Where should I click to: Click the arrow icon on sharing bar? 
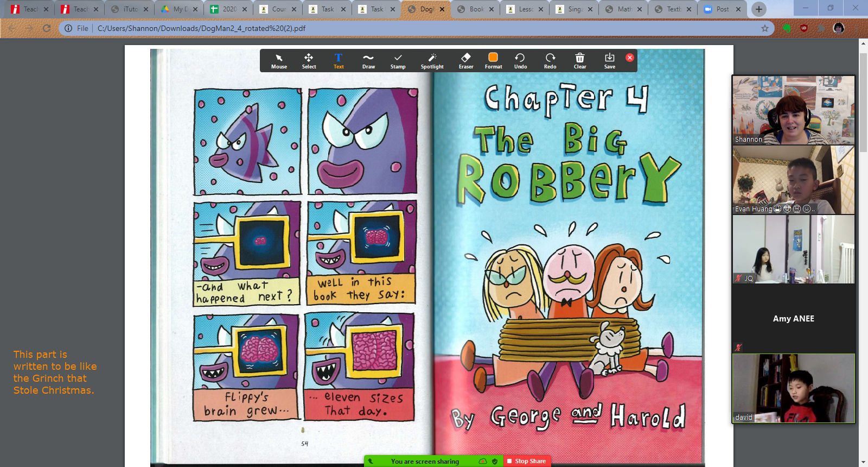(x=371, y=461)
